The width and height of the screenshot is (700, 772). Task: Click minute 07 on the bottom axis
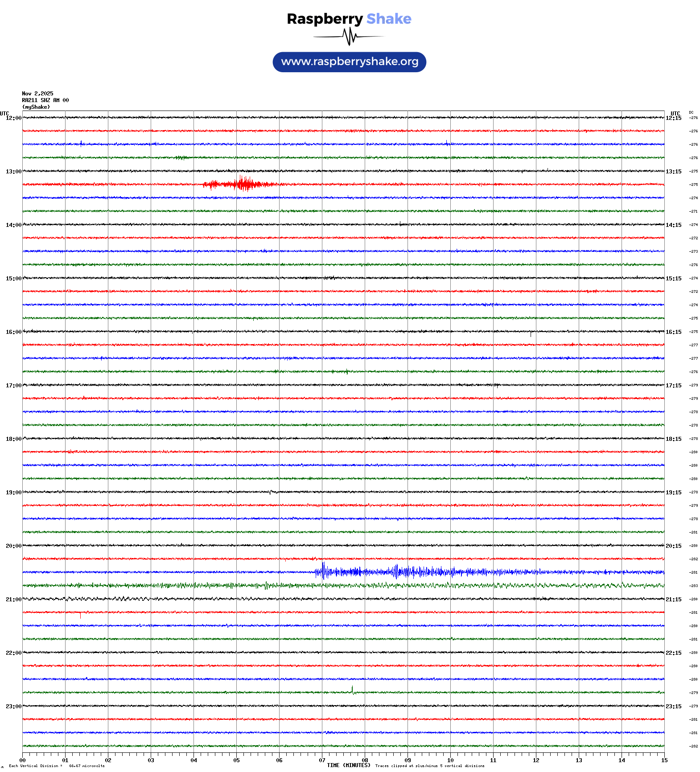(x=322, y=760)
